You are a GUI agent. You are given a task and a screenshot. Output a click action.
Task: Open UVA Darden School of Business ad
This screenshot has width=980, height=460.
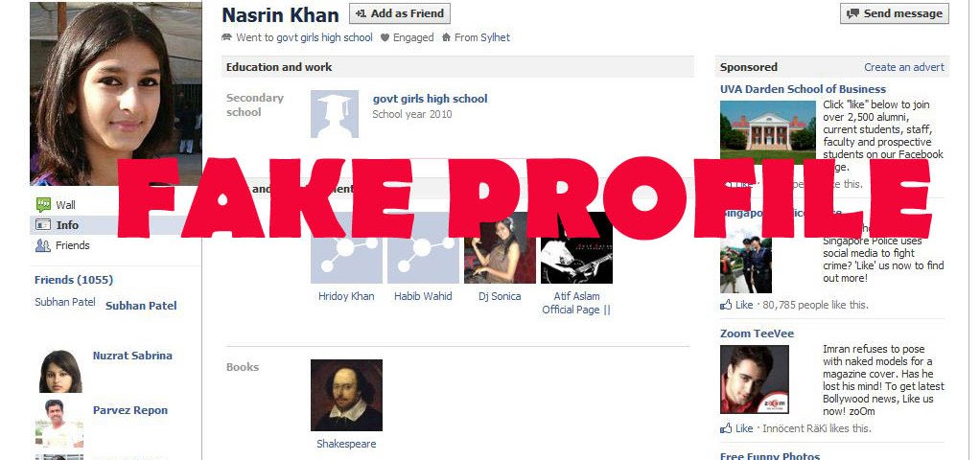(803, 89)
